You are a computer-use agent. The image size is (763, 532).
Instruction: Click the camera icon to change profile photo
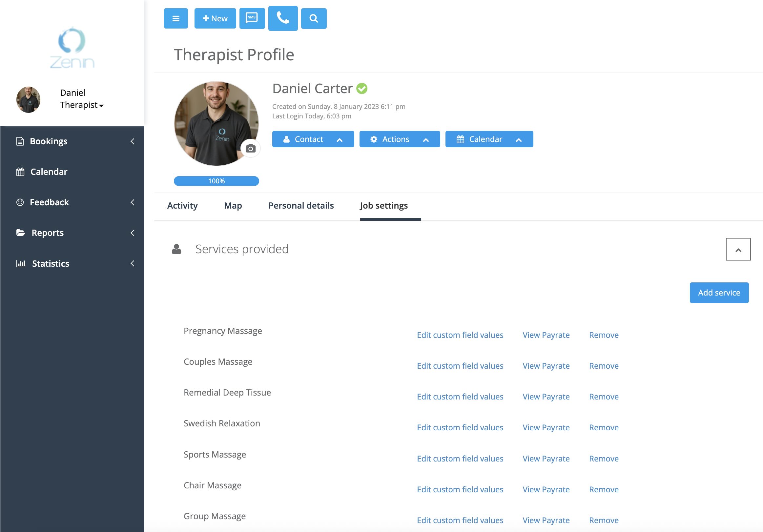tap(251, 148)
